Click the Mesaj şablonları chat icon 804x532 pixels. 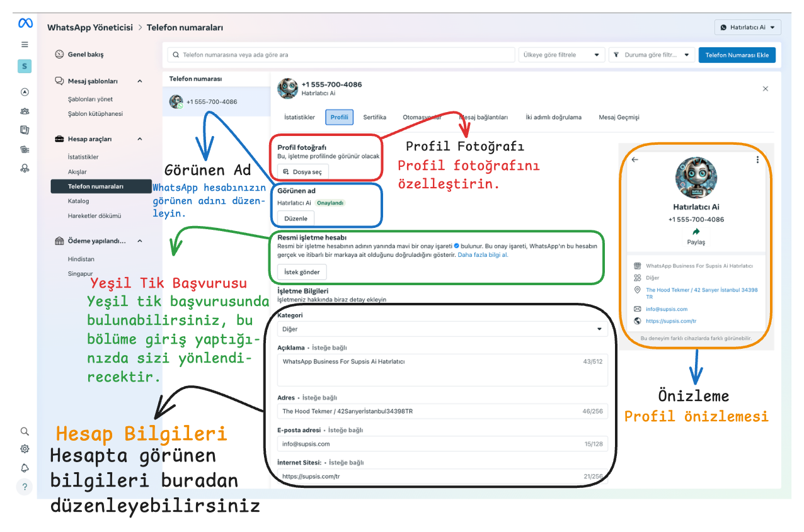59,81
